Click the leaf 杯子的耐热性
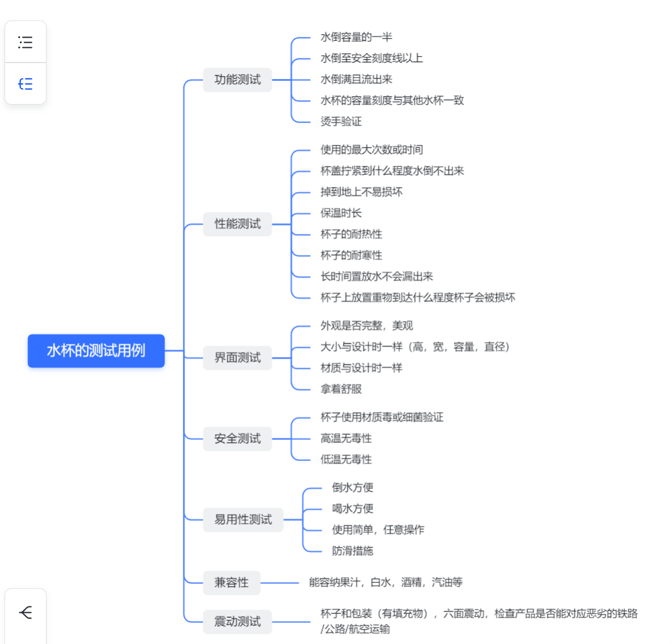 tap(351, 234)
